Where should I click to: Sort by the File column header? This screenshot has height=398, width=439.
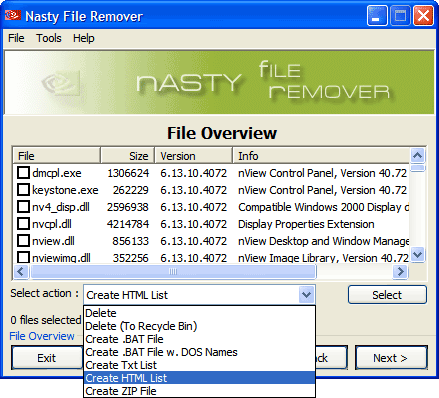(57, 156)
